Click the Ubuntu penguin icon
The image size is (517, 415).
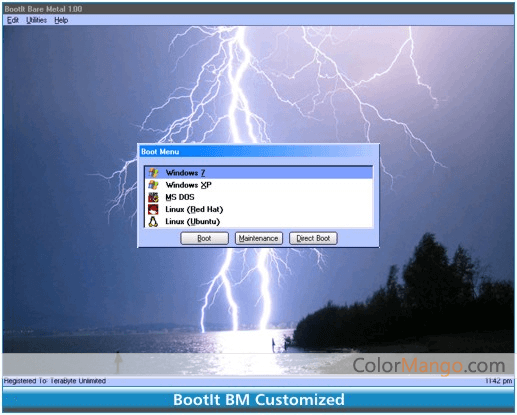(153, 222)
